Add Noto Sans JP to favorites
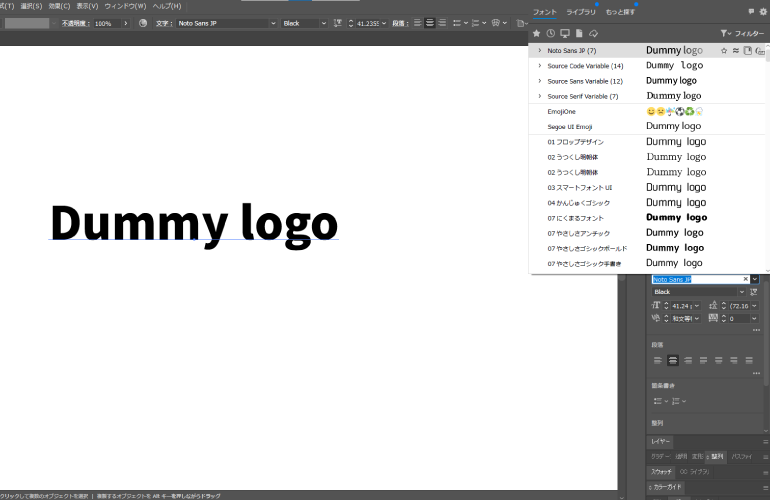This screenshot has height=500, width=770. tap(724, 51)
